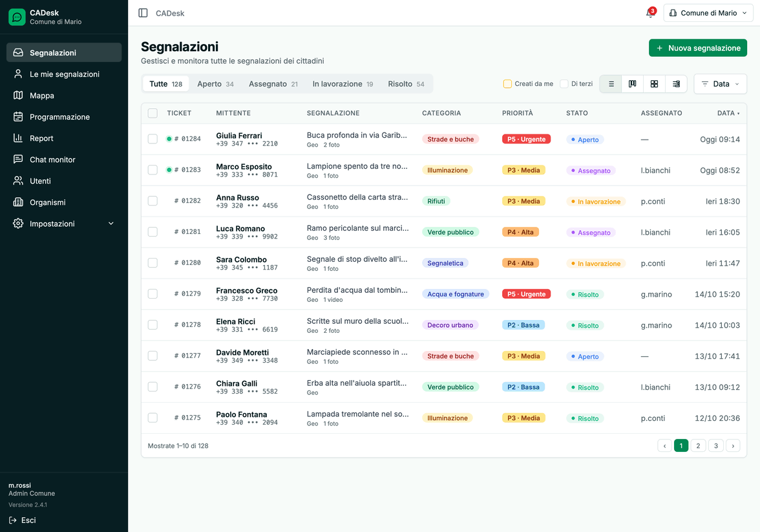Click green unread dot on ticket 01284
760x532 pixels.
(x=169, y=139)
